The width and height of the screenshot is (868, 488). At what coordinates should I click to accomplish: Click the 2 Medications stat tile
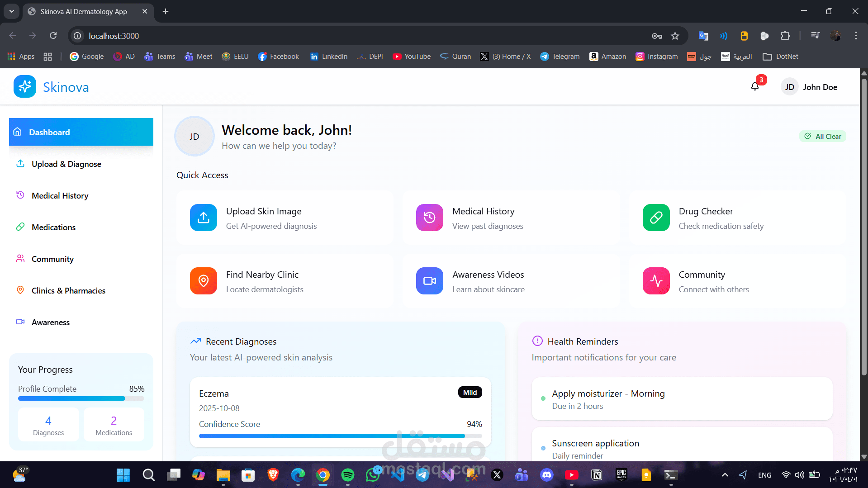pyautogui.click(x=114, y=424)
